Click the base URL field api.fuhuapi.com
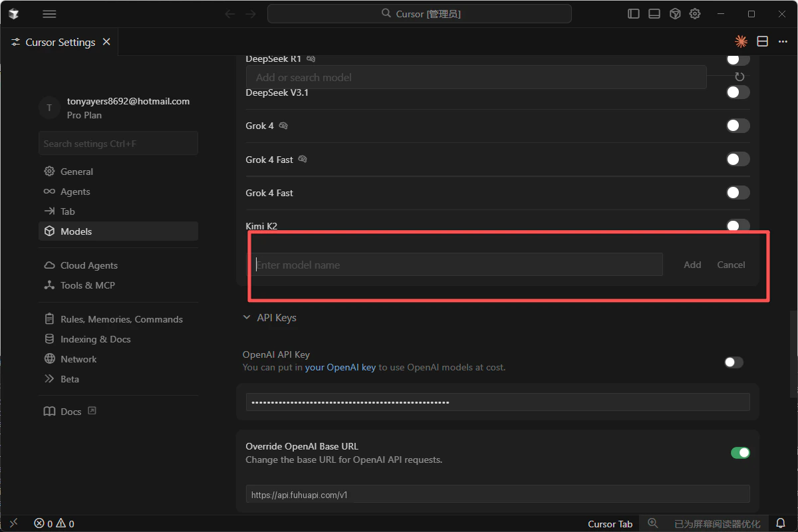The height and width of the screenshot is (532, 798). [x=498, y=494]
